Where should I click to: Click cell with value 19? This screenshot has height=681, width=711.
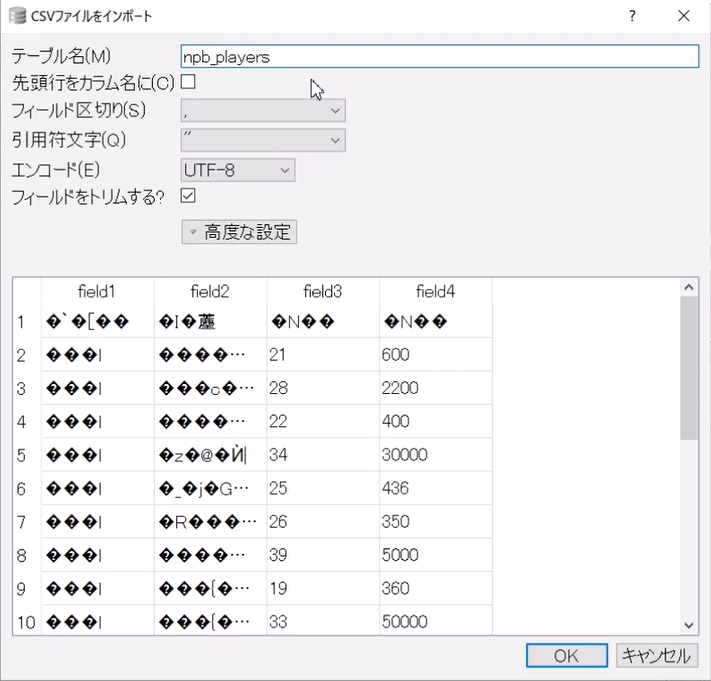(x=323, y=589)
